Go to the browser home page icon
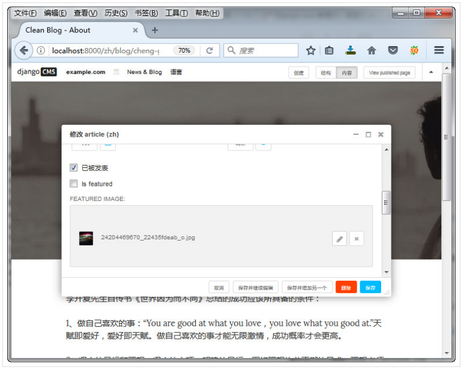The width and height of the screenshot is (464, 370). point(372,51)
